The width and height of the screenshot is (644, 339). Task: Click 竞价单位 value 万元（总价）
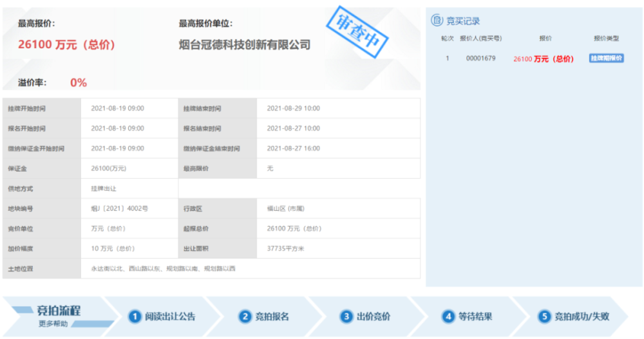pos(108,228)
